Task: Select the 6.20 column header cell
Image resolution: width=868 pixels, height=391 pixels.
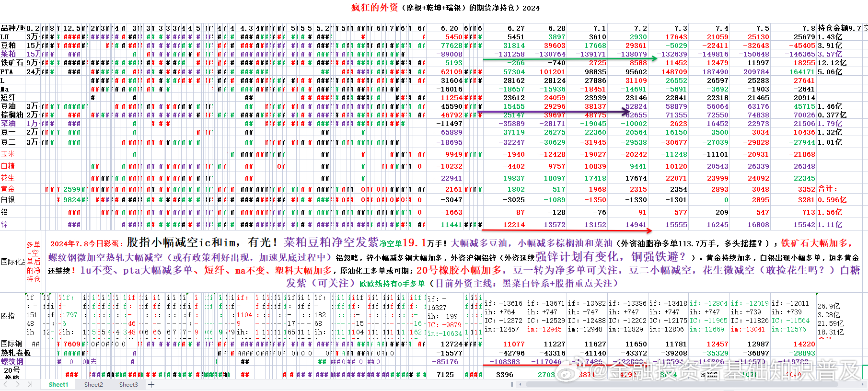Action: click(450, 28)
